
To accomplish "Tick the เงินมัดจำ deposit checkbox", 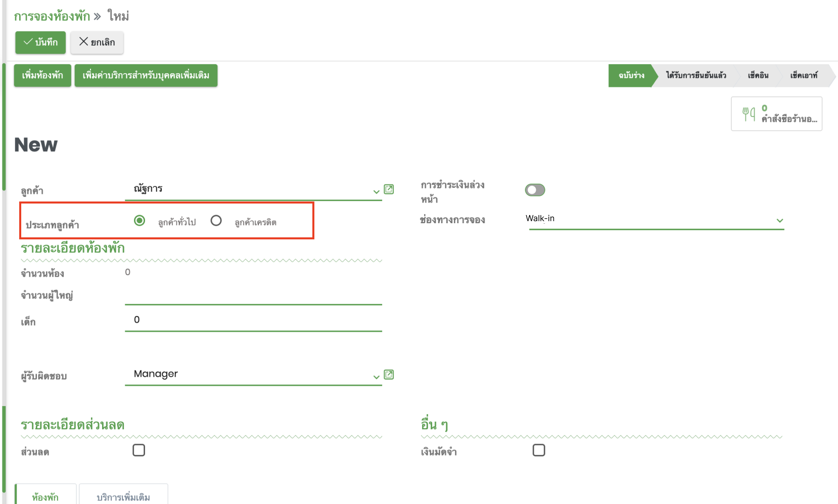I will (539, 450).
